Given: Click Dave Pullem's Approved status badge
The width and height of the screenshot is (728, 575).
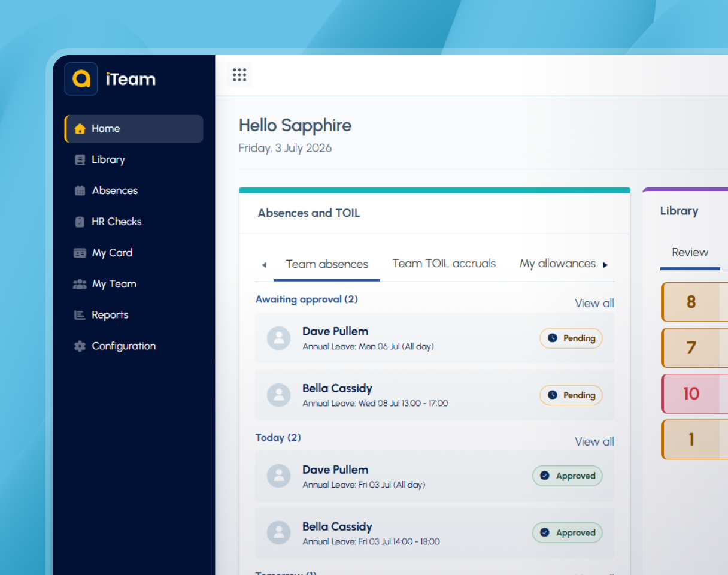Looking at the screenshot, I should 568,476.
